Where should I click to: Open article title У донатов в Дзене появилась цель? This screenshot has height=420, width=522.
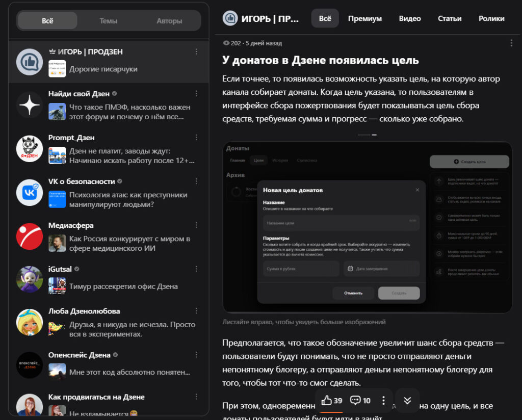pos(321,60)
